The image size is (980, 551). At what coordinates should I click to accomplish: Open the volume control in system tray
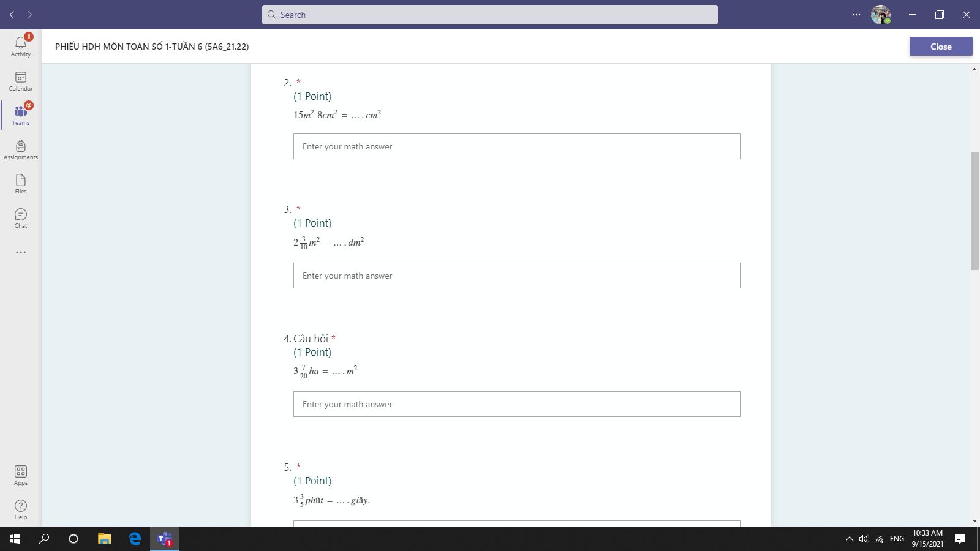point(864,539)
